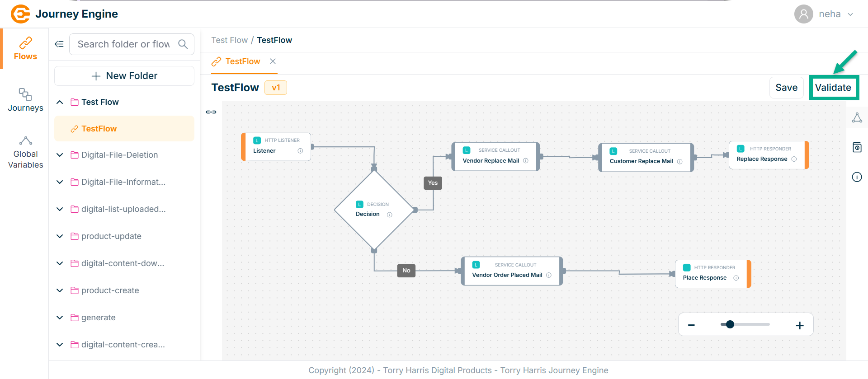The width and height of the screenshot is (868, 379).
Task: Open Global Variables section
Action: pos(25,153)
